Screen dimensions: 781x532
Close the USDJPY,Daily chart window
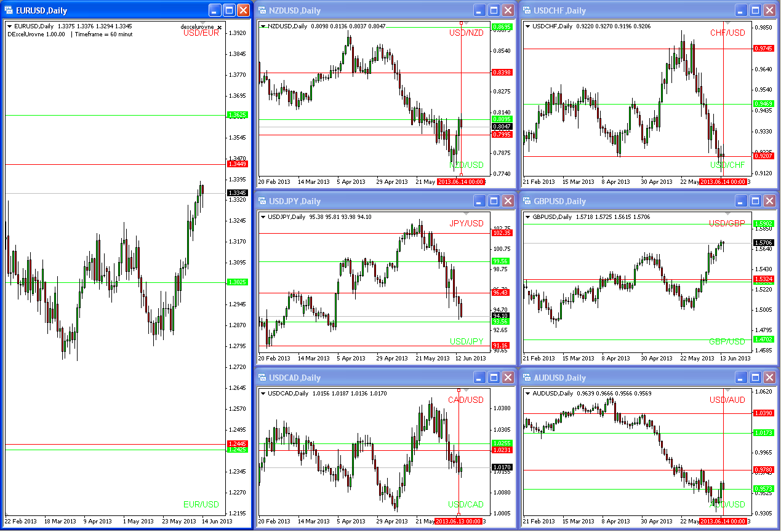508,201
